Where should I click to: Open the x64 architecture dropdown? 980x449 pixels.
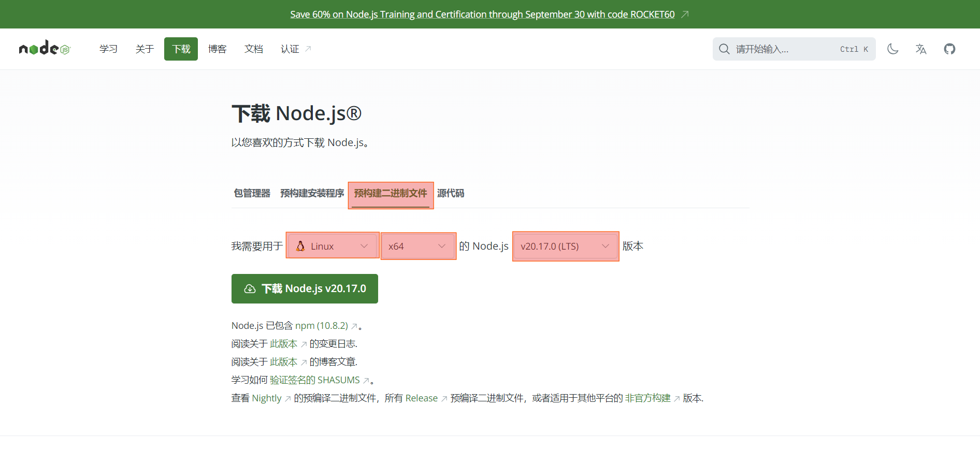418,247
